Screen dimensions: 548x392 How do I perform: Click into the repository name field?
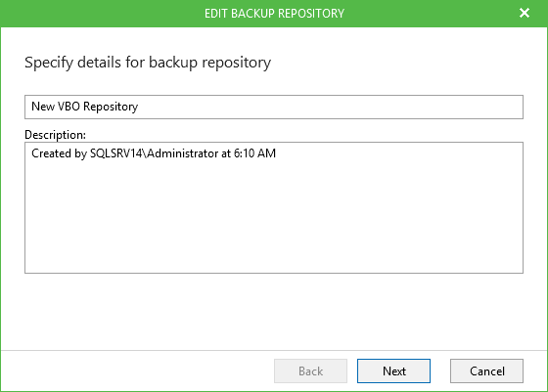click(274, 107)
